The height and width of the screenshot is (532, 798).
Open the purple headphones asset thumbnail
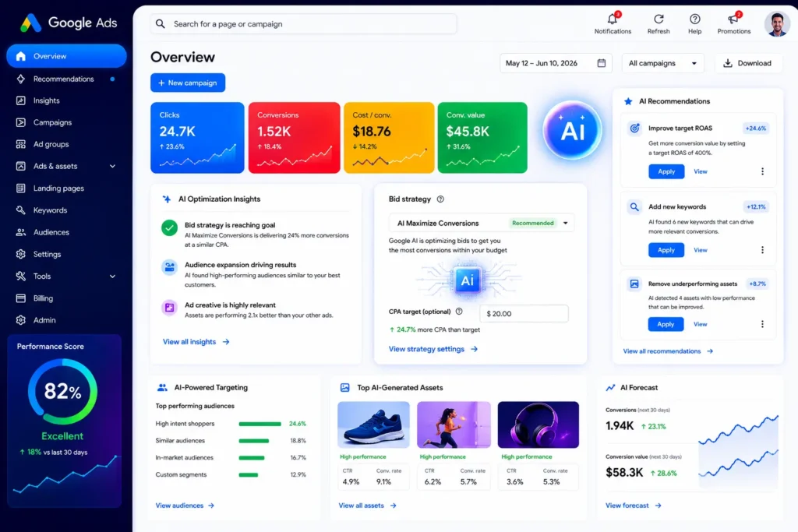point(538,425)
